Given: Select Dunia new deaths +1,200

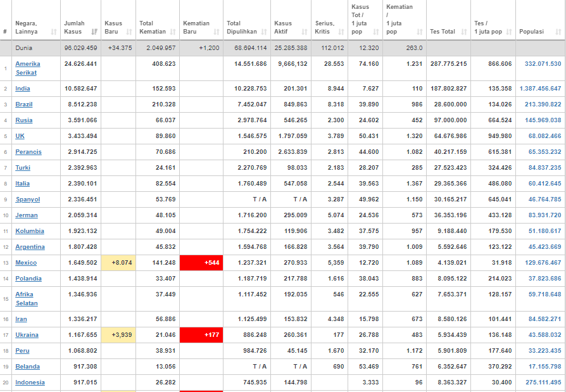Looking at the screenshot, I should tap(209, 48).
